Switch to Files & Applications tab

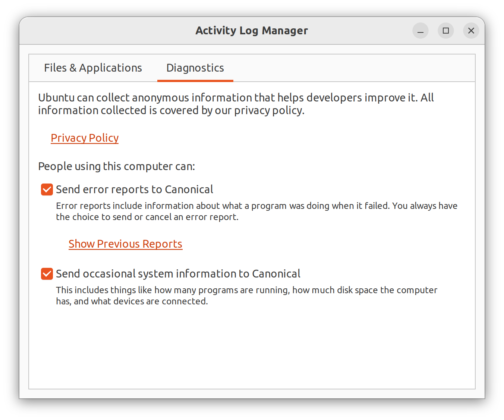pos(93,68)
